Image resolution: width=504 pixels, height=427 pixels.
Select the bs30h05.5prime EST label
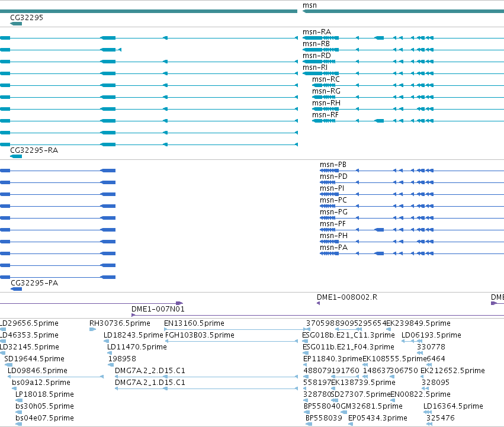pos(44,406)
